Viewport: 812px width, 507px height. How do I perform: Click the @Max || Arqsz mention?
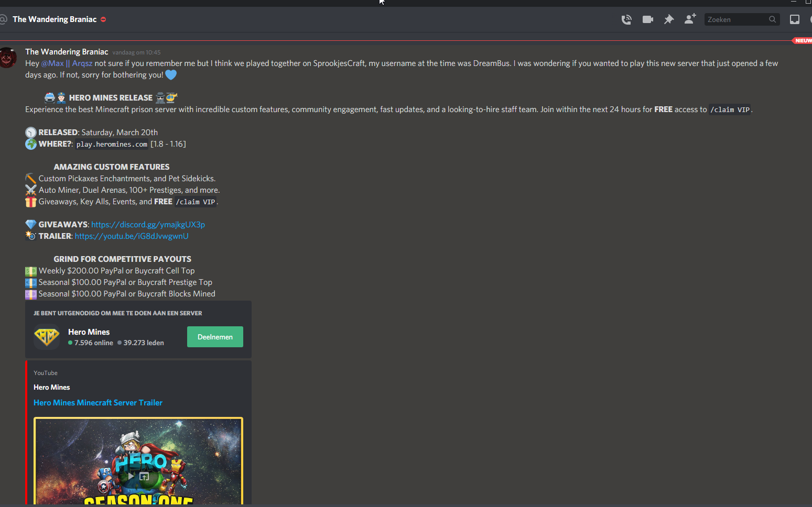67,63
